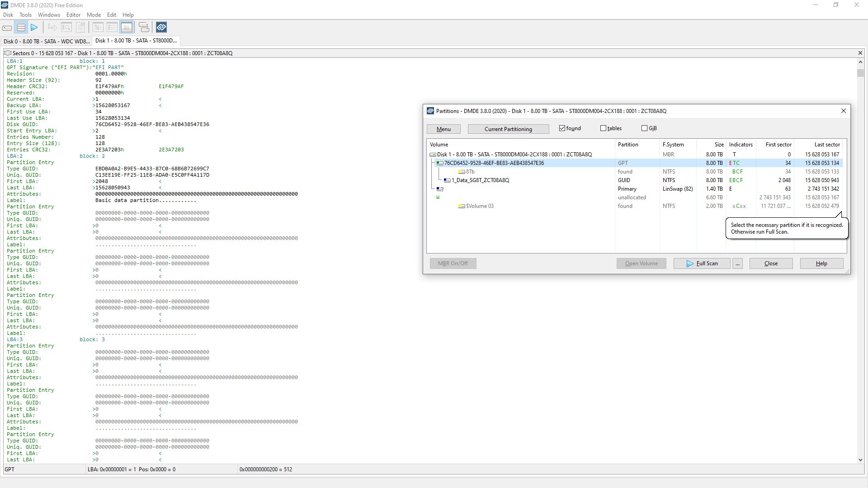Click the Size column header
868x488 pixels.
pyautogui.click(x=711, y=145)
